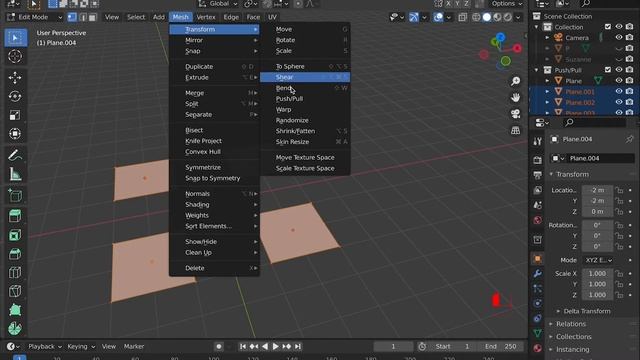Image resolution: width=640 pixels, height=360 pixels.
Task: Select the Transform tool
Action: pyautogui.click(x=16, y=134)
